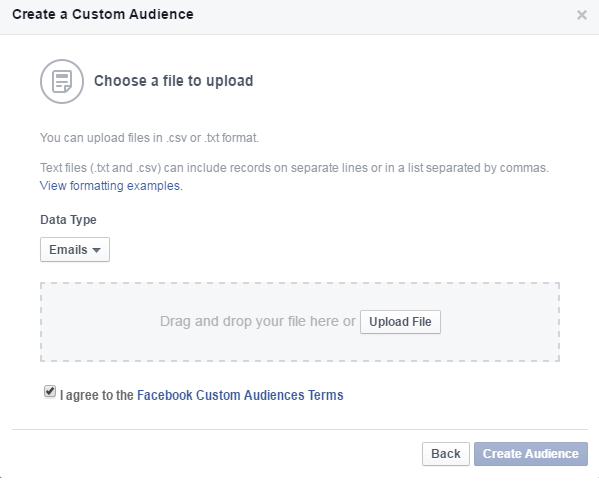
Task: Click the Create Audience button
Action: [531, 454]
